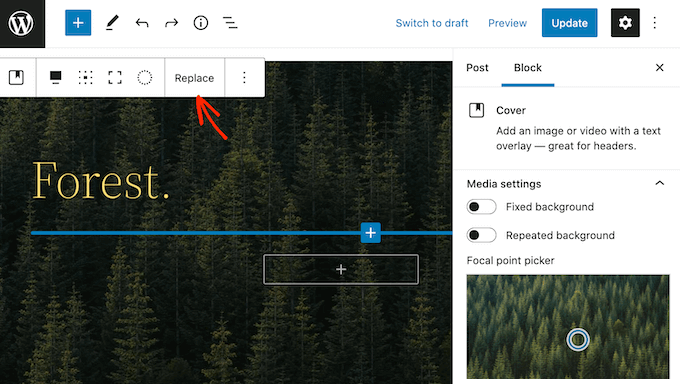Open the document details info icon
This screenshot has height=384, width=680.
[200, 23]
